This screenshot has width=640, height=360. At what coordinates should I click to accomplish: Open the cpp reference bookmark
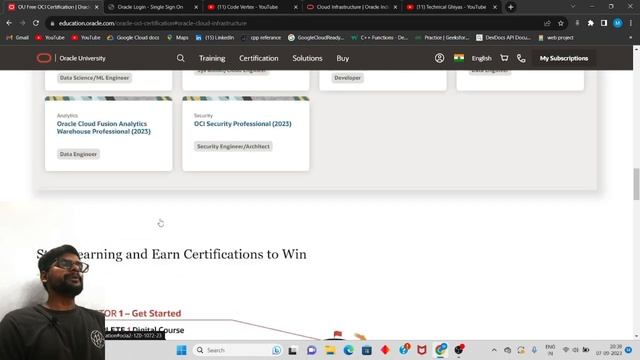(261, 38)
